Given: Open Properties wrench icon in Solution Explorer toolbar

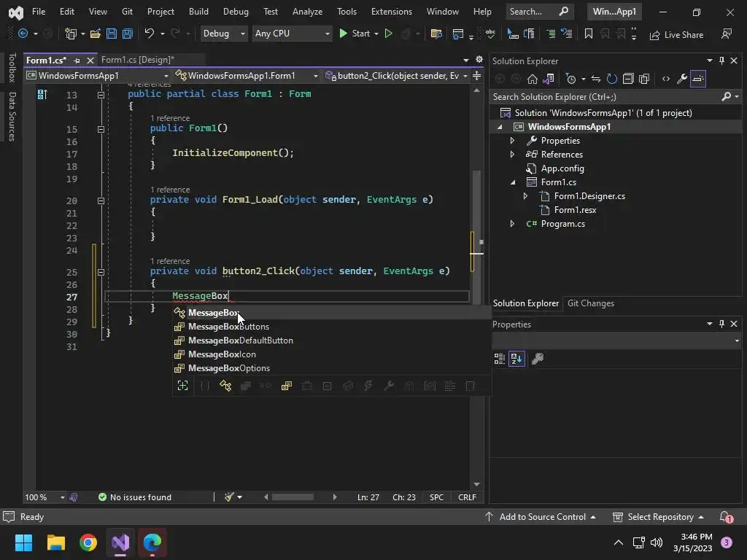Looking at the screenshot, I should (682, 79).
